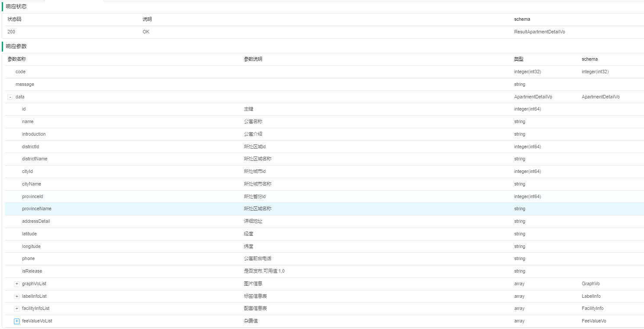
Task: Click the 说明 column header
Action: [147, 20]
